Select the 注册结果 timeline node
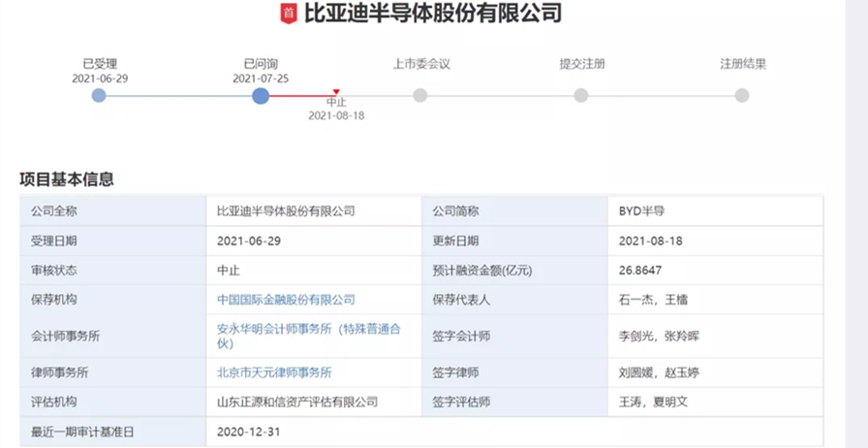 (742, 95)
